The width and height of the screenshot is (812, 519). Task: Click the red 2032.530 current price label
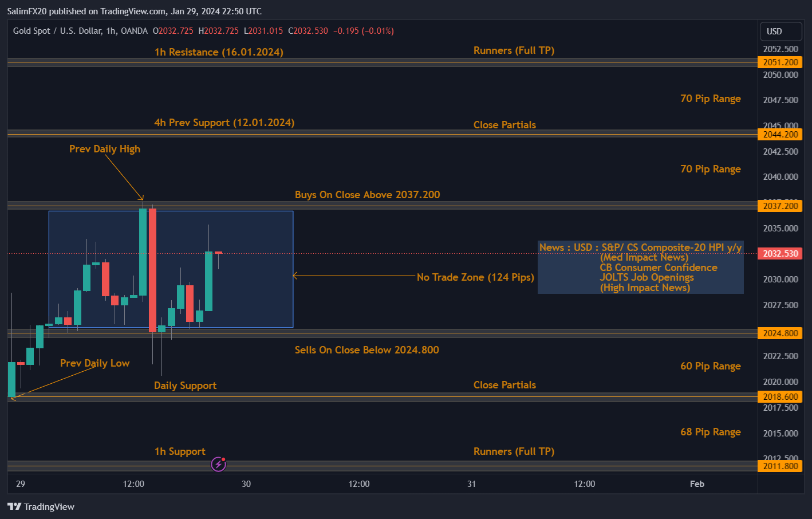tap(780, 253)
